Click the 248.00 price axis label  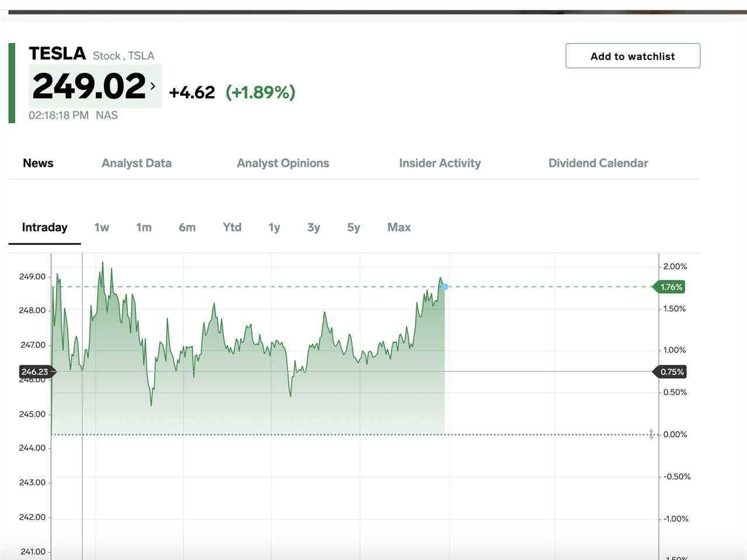(32, 310)
